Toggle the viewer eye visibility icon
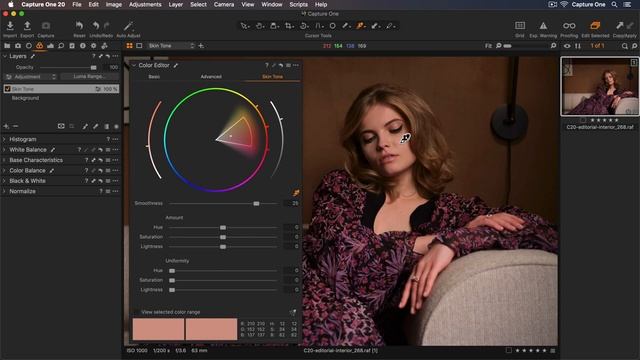Viewport: 640px width, 360px height. (x=567, y=46)
